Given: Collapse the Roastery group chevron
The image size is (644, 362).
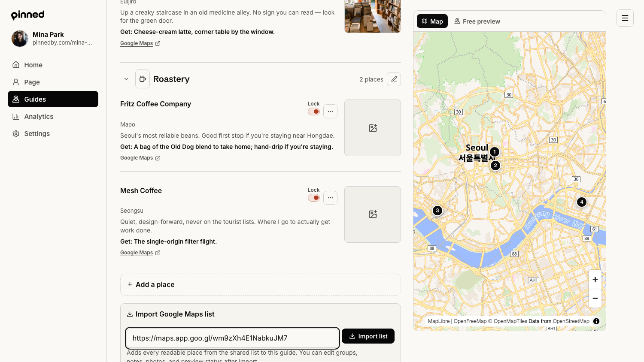Looking at the screenshot, I should [x=126, y=79].
